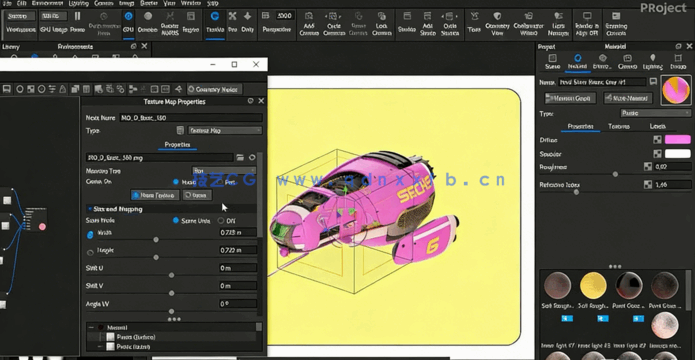Viewport: 695px width, 360px height.
Task: Select Scene Units radio option
Action: coord(176,220)
